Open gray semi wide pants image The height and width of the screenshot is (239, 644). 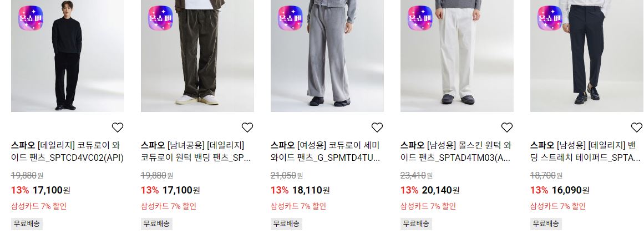click(327, 56)
